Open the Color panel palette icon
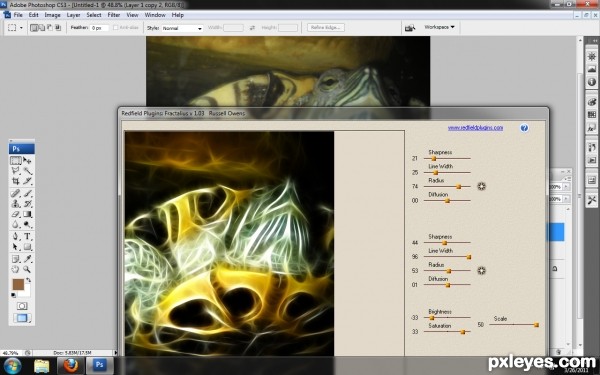Viewport: 600px width, 375px height. pos(592,102)
